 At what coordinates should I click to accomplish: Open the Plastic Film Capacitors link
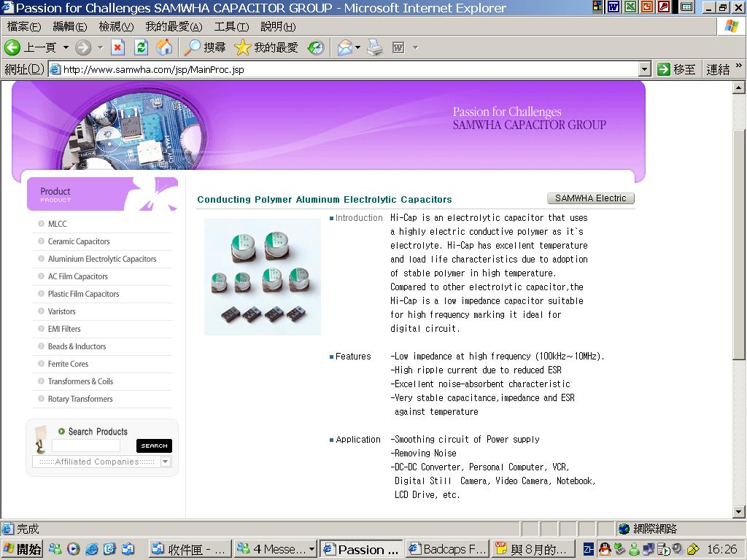[83, 294]
